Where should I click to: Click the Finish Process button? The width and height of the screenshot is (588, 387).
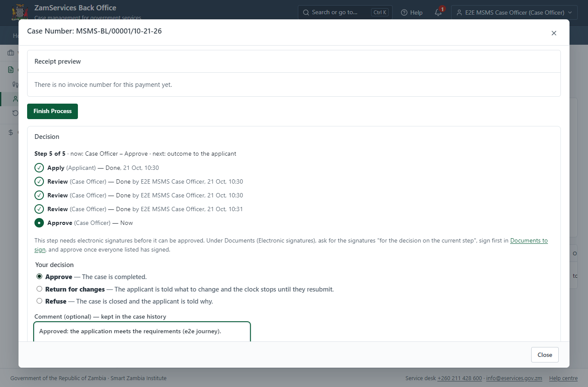[x=53, y=111]
